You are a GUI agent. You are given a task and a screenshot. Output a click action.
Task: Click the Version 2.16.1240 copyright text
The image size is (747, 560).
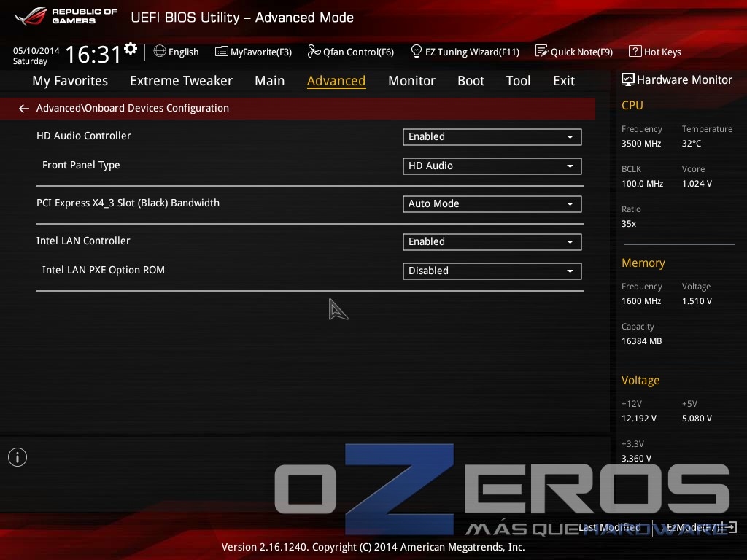(x=373, y=547)
